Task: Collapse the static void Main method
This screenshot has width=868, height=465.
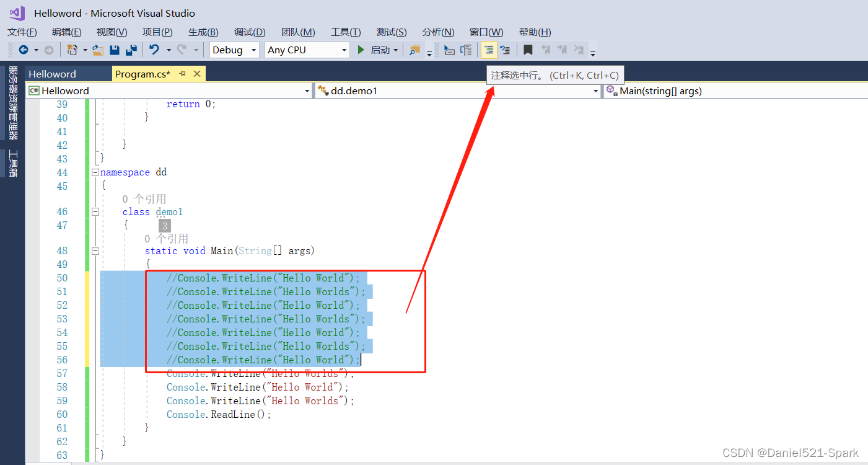Action: pyautogui.click(x=95, y=251)
